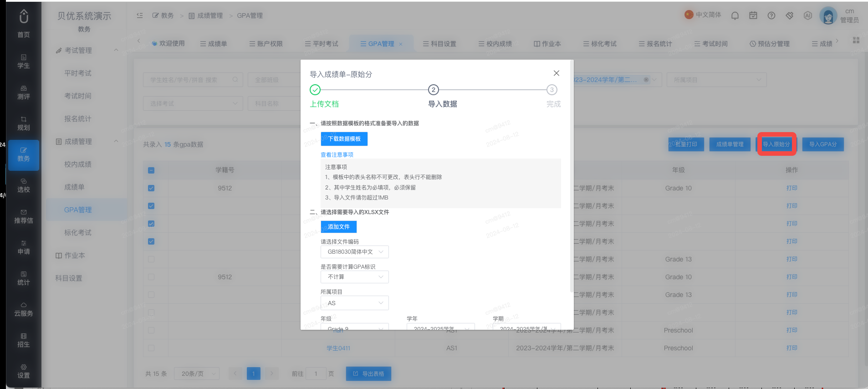Expand the 所属项目 AS dropdown
Image resolution: width=868 pixels, height=389 pixels.
(x=355, y=303)
